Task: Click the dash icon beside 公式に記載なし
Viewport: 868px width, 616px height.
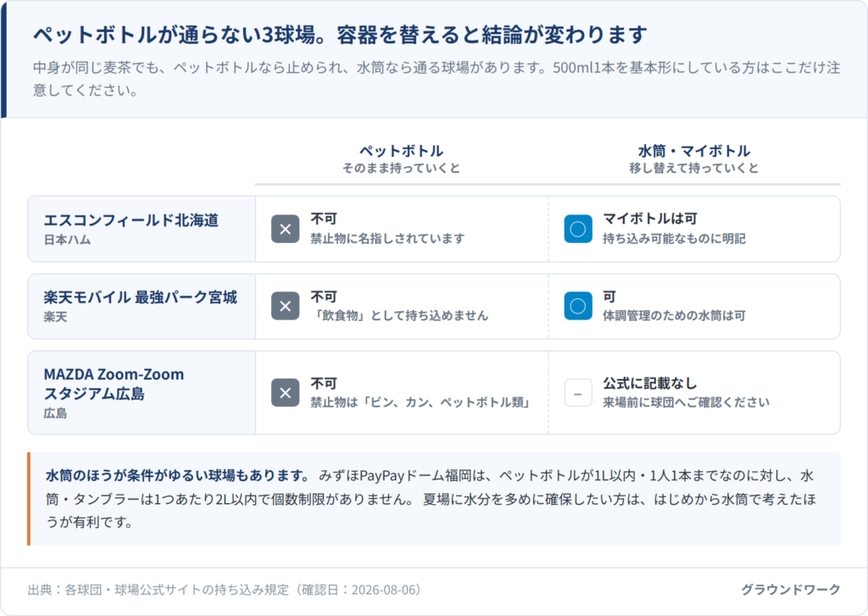Action: [x=578, y=392]
